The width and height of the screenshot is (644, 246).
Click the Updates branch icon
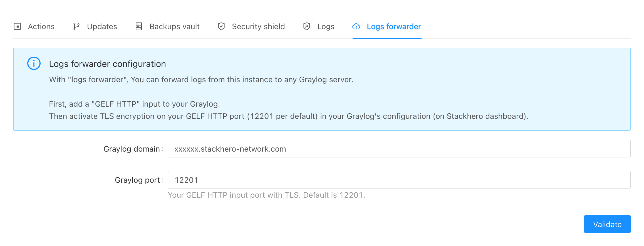pyautogui.click(x=76, y=26)
